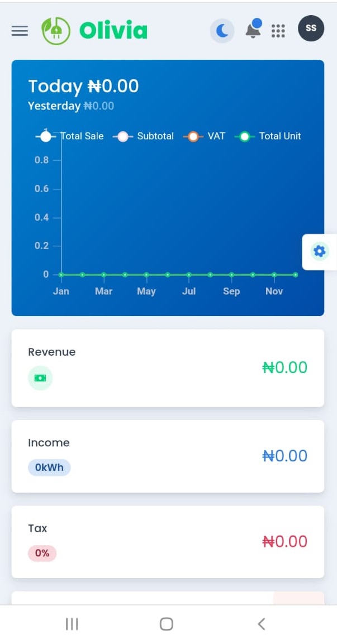Click the Revenue ₦0.00 amount
This screenshot has height=644, width=337.
coord(285,368)
